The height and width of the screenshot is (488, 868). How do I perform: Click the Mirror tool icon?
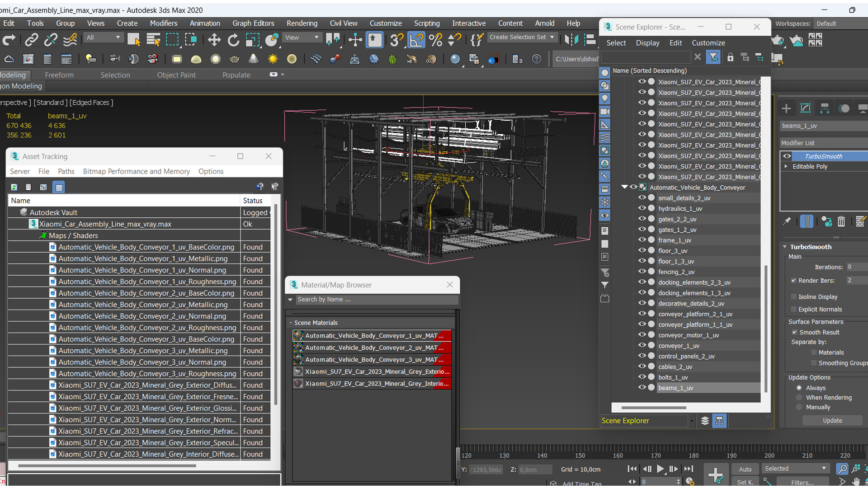click(571, 40)
